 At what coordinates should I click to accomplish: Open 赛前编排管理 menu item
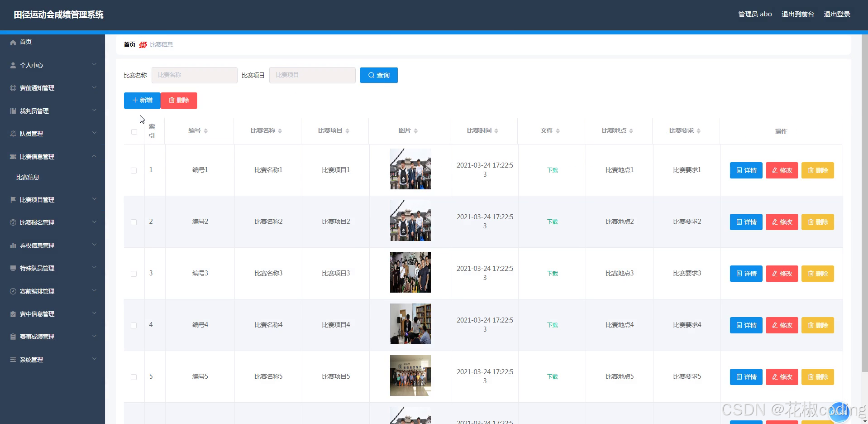(x=52, y=291)
